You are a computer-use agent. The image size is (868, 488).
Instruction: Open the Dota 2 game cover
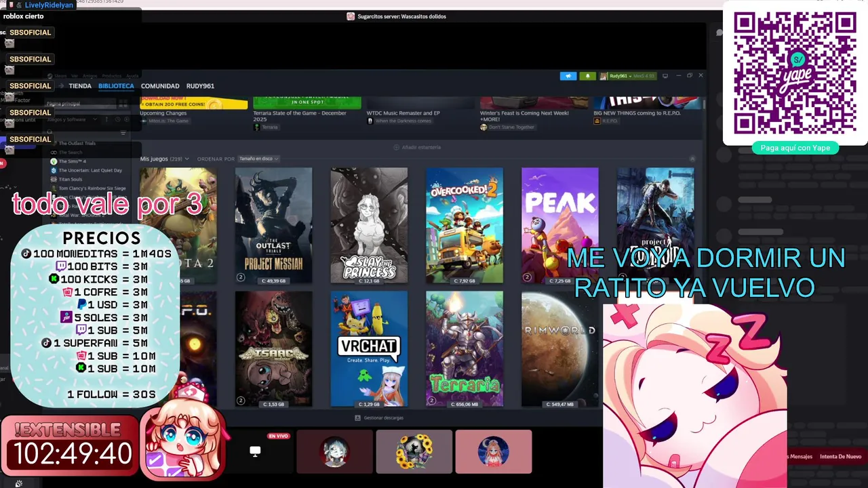[x=178, y=226]
